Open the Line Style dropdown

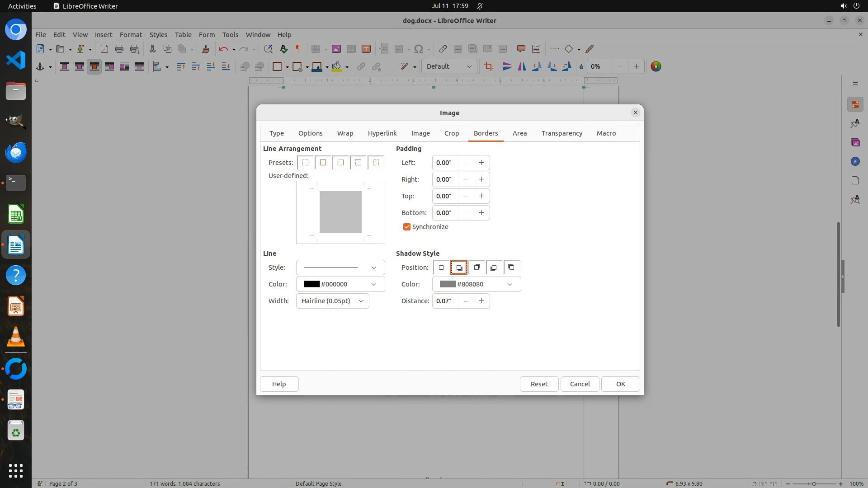340,267
